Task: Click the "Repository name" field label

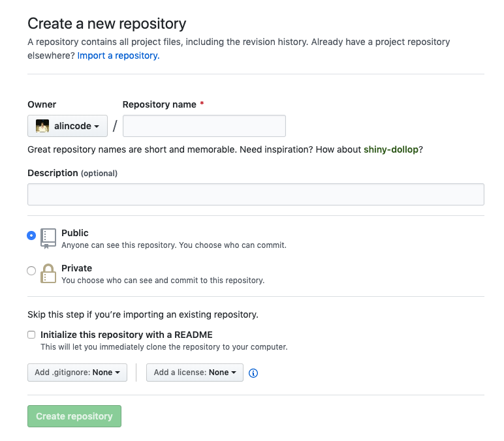Action: [159, 104]
